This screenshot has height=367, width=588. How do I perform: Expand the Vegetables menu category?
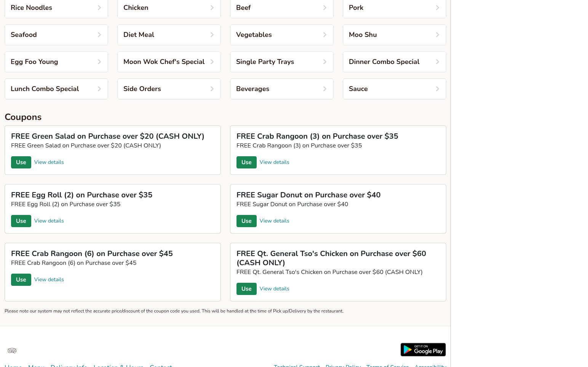click(281, 35)
